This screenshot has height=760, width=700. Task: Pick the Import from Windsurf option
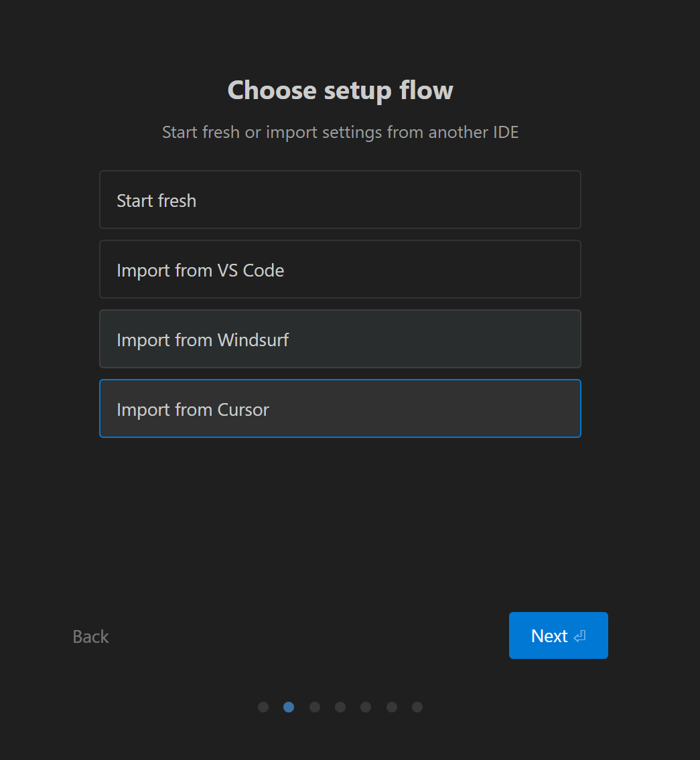[x=340, y=339]
